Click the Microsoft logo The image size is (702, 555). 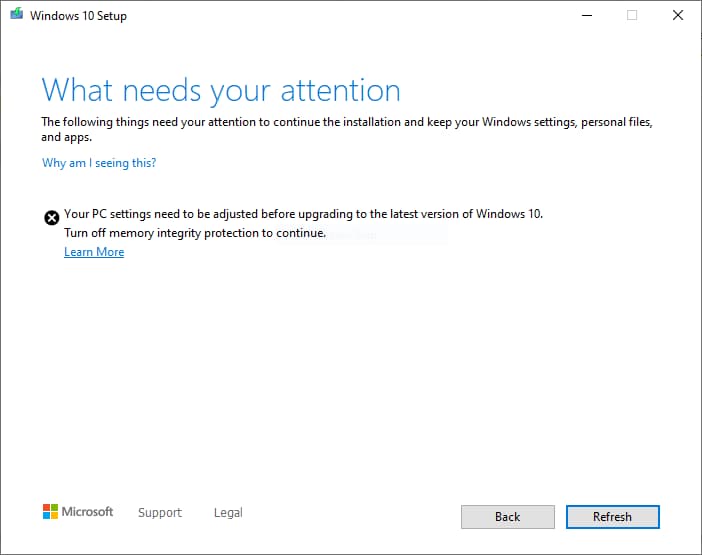[78, 512]
